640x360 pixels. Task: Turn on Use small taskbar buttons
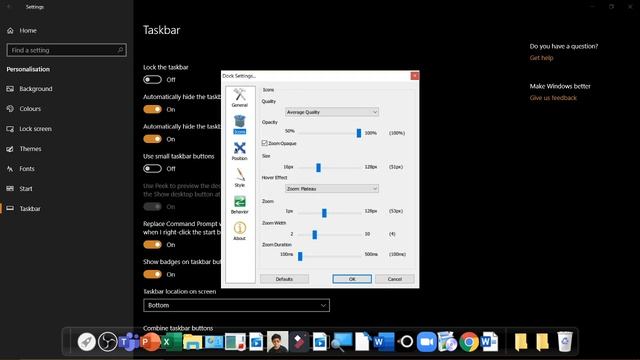152,169
